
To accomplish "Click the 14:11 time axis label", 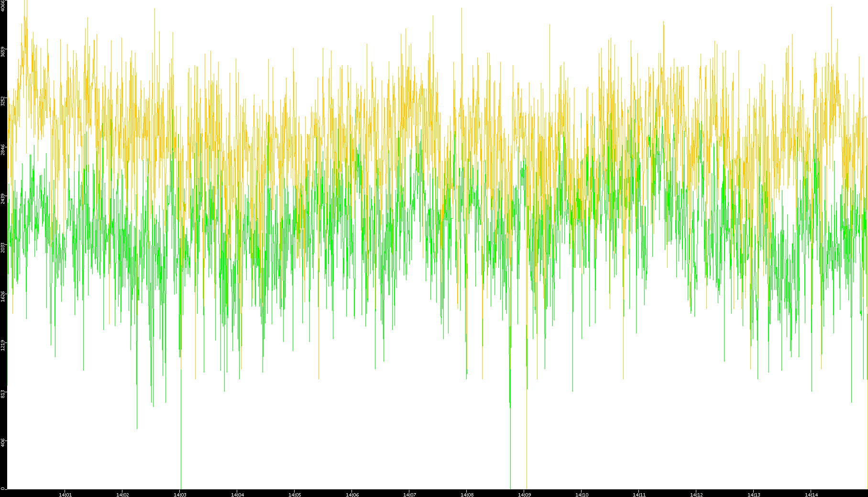I will tap(639, 495).
